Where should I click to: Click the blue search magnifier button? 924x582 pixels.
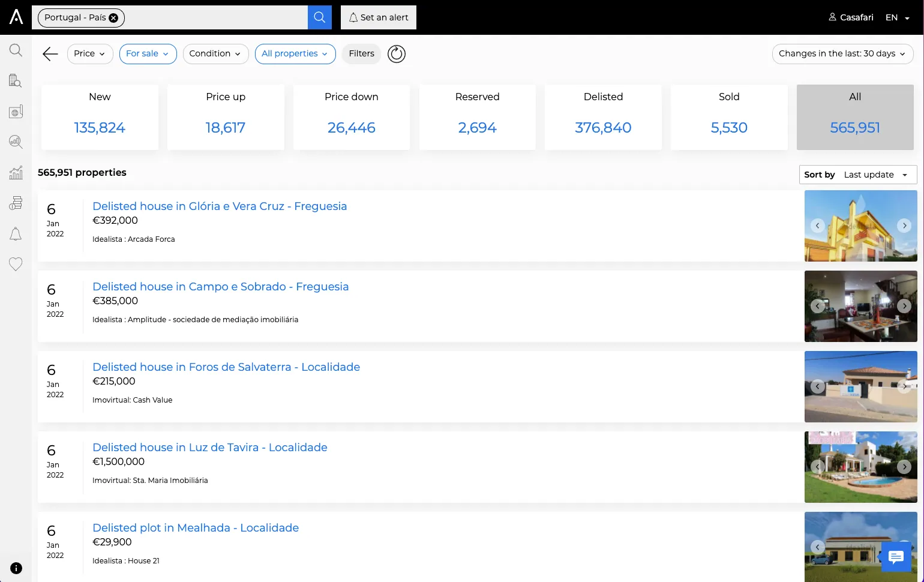(x=320, y=17)
